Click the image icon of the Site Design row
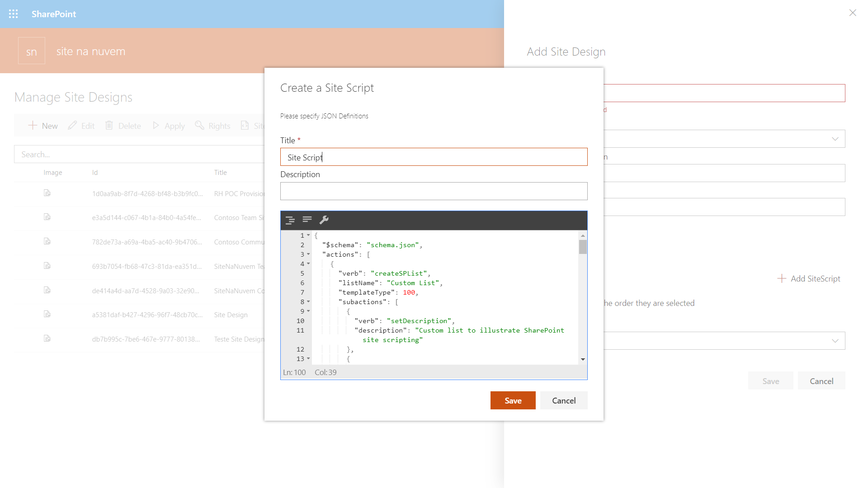This screenshot has height=488, width=868. [x=47, y=314]
